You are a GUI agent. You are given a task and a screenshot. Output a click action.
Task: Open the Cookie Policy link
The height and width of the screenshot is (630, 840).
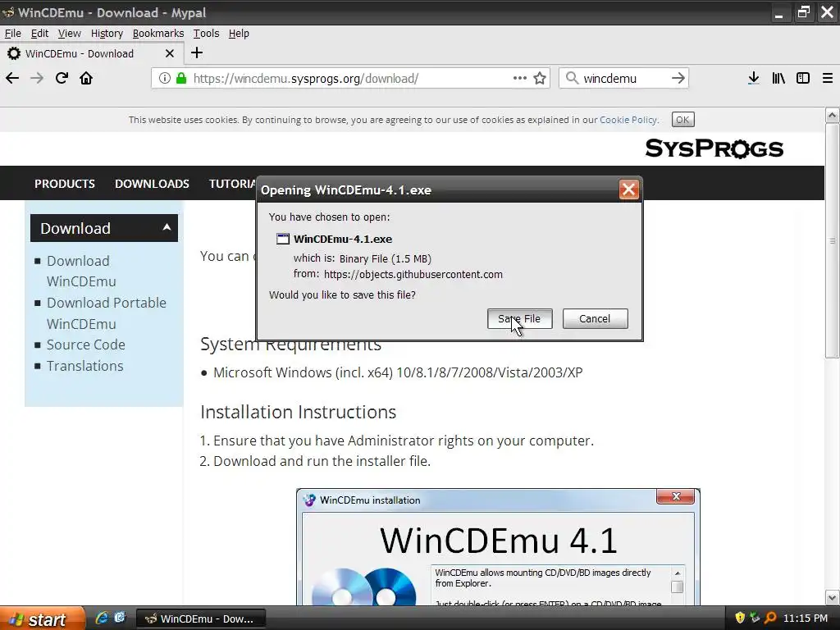click(x=628, y=120)
